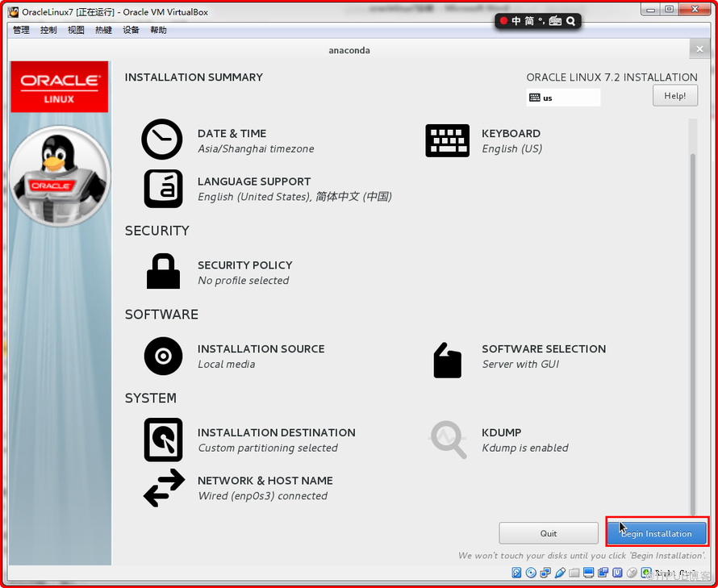Click the VirtualBox window title icon
The image size is (718, 588).
point(13,12)
